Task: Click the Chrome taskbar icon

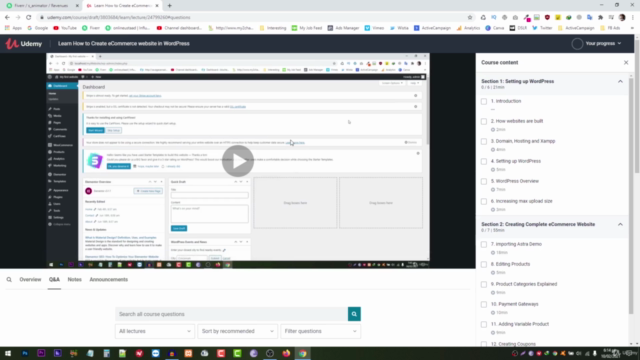Action: click(x=302, y=353)
